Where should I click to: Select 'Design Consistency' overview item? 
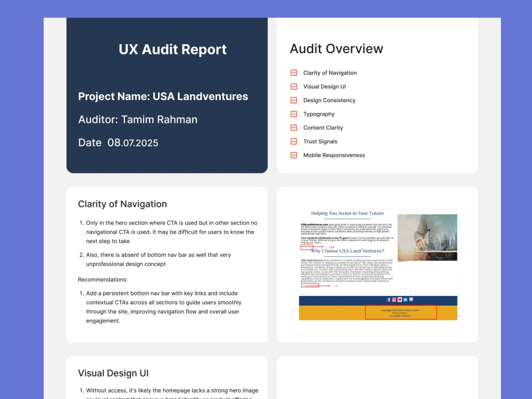tap(329, 101)
